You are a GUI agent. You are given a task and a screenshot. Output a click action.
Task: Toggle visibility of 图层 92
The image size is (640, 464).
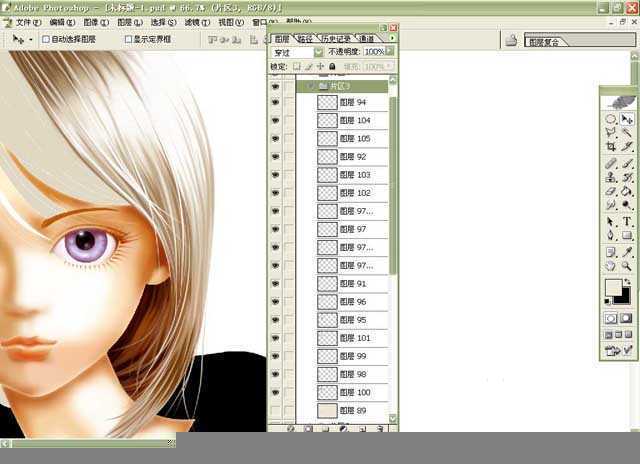click(276, 157)
